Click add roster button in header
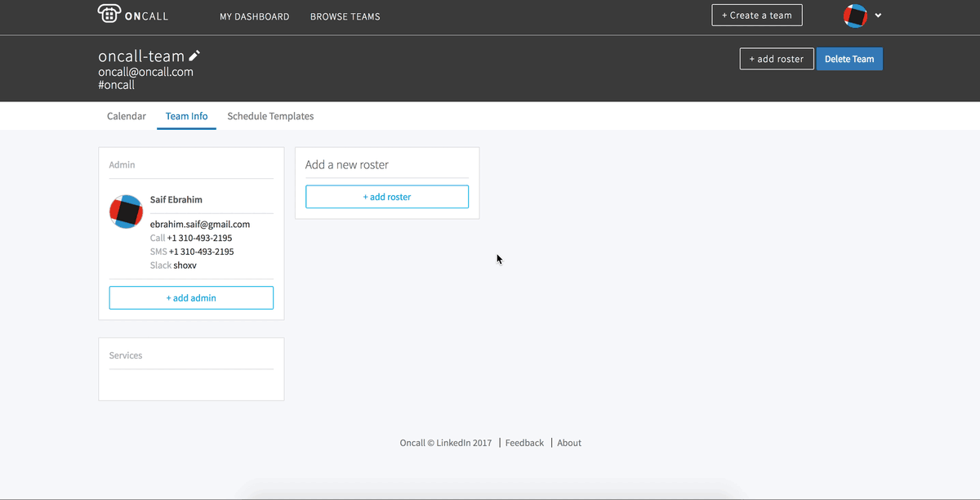 777,59
